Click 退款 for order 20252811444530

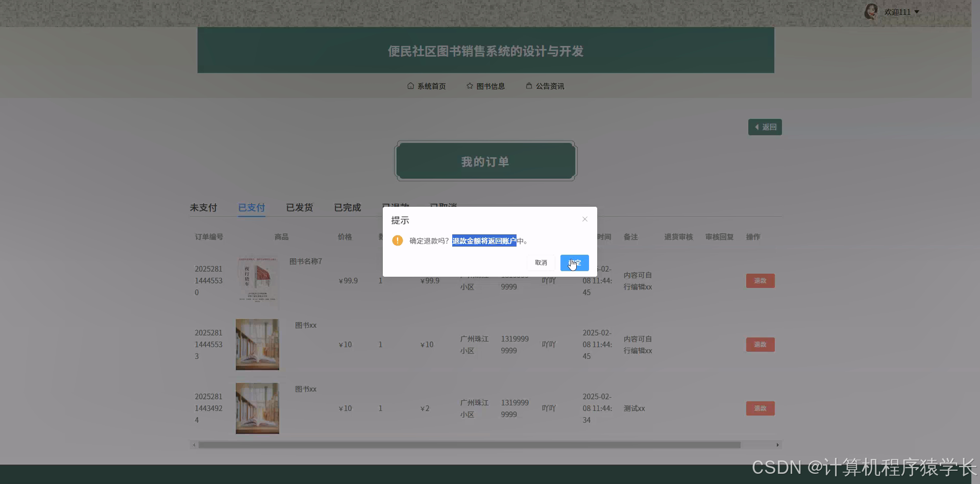coord(761,281)
